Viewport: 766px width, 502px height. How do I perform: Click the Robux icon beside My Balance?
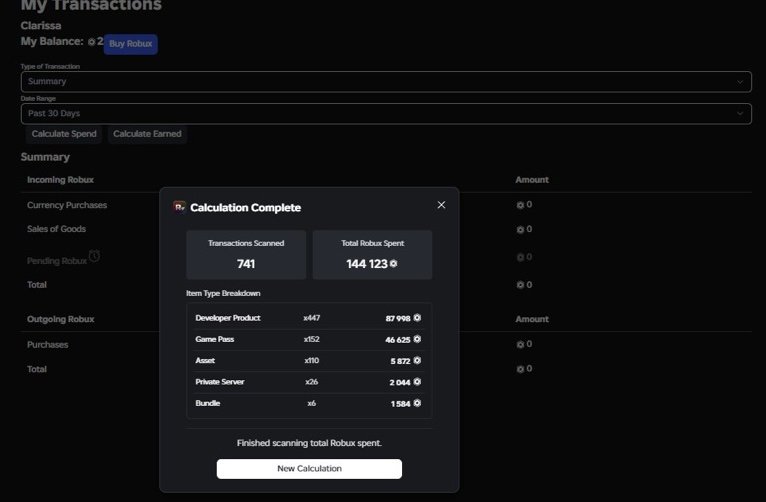coord(91,42)
